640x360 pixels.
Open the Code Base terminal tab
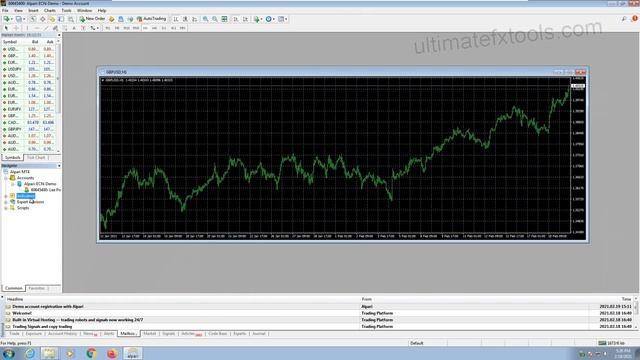tap(218, 334)
